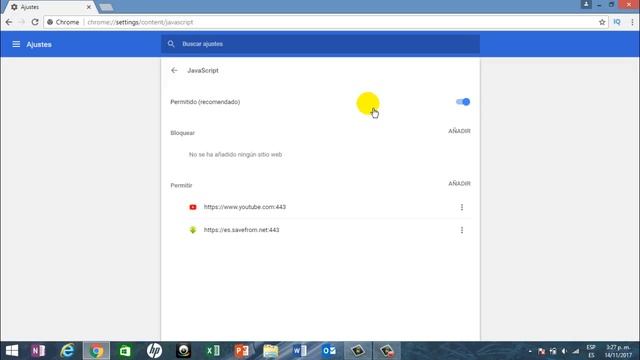This screenshot has height=360, width=640.
Task: Open File Explorer from taskbar
Action: point(271,351)
